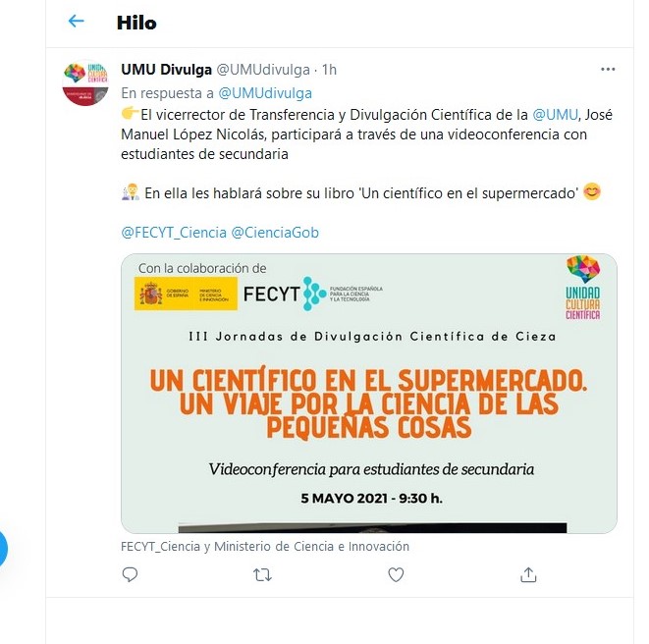
Task: Click the Unidad Cultura Científica logo
Action: tap(583, 288)
